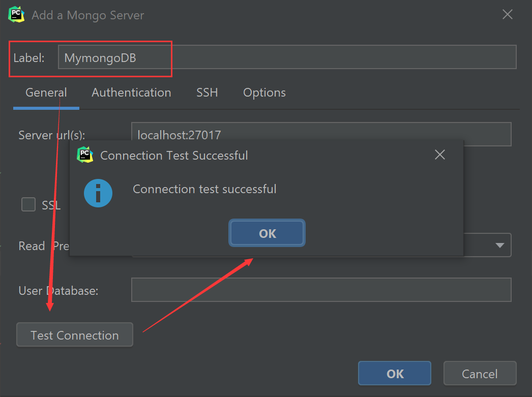Cancel adding the Mongo server

point(479,373)
